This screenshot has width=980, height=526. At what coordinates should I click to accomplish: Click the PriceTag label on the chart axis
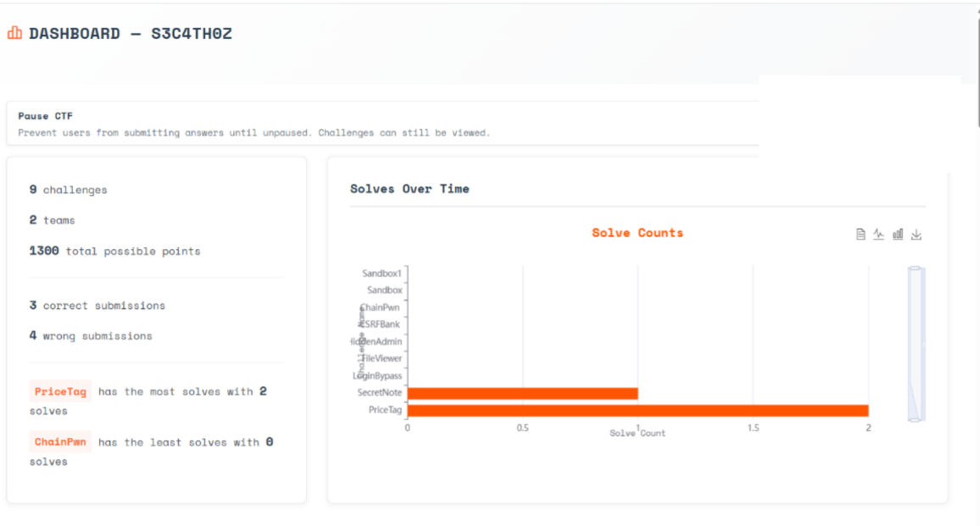click(x=385, y=410)
